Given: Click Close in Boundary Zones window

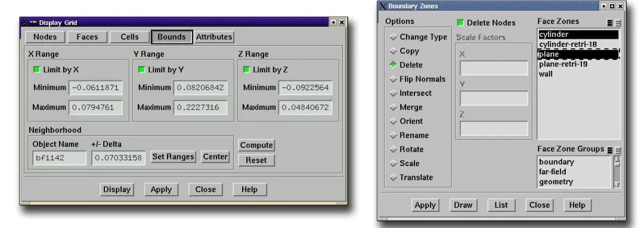Looking at the screenshot, I should pos(539,205).
